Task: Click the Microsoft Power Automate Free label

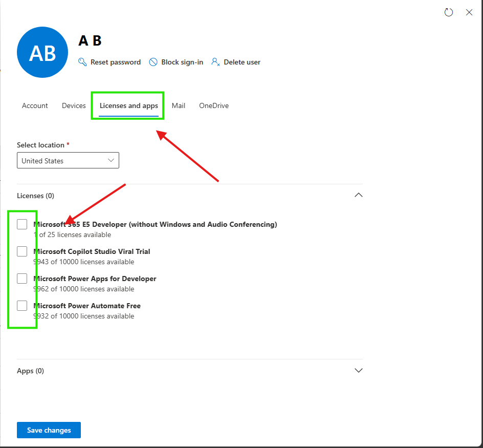Action: [87, 306]
